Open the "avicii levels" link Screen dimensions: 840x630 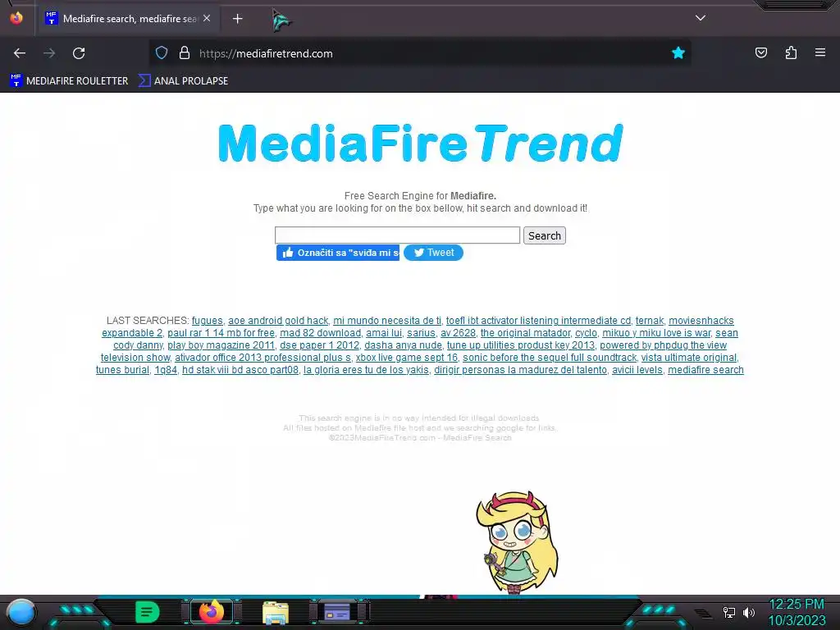coord(637,370)
